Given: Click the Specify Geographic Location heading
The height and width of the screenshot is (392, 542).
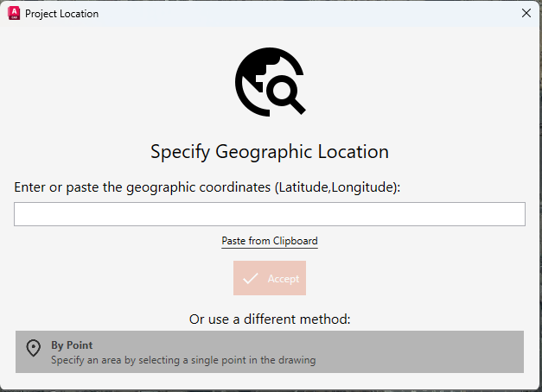Looking at the screenshot, I should point(270,152).
